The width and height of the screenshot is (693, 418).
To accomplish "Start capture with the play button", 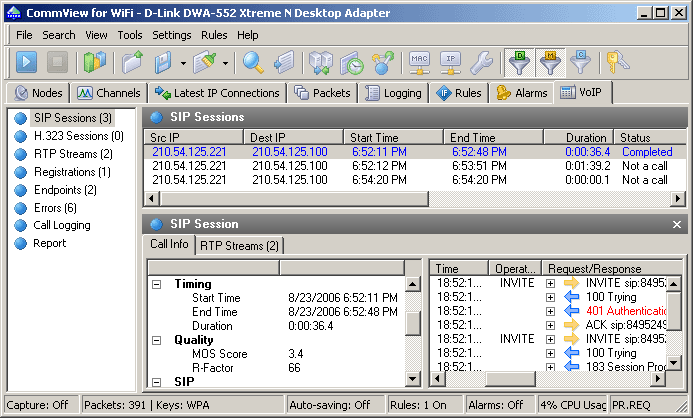I will pyautogui.click(x=26, y=62).
